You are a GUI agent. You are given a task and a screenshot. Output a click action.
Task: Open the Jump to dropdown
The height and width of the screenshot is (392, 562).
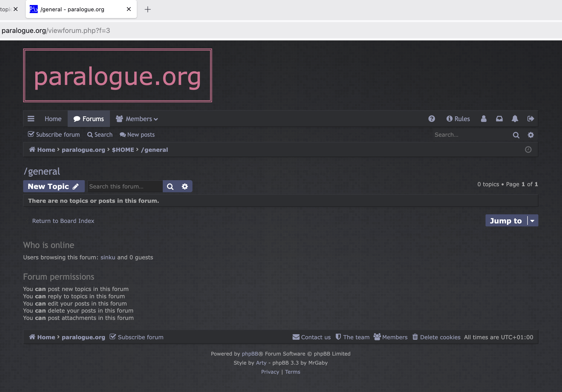click(x=512, y=221)
